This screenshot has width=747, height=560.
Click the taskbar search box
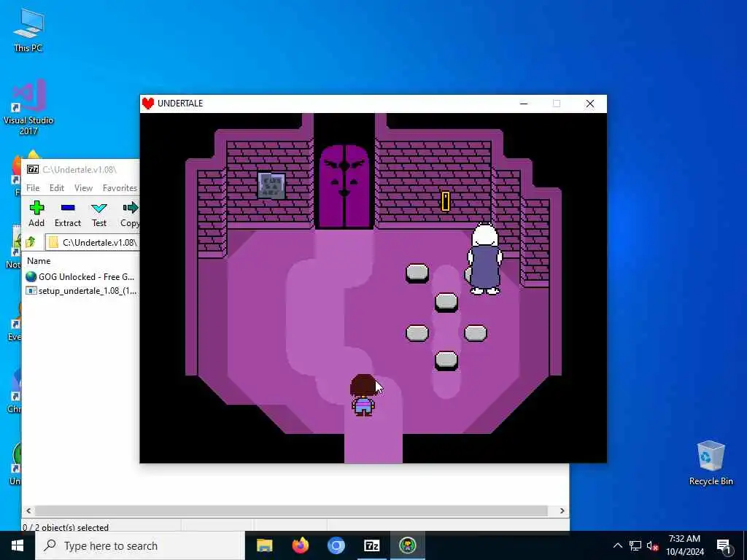[140, 545]
